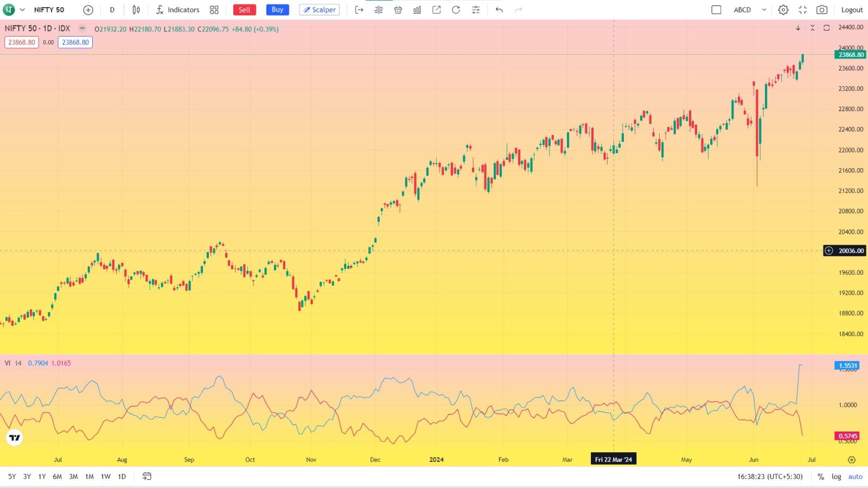Open the candlestick chart style selector

(x=136, y=10)
